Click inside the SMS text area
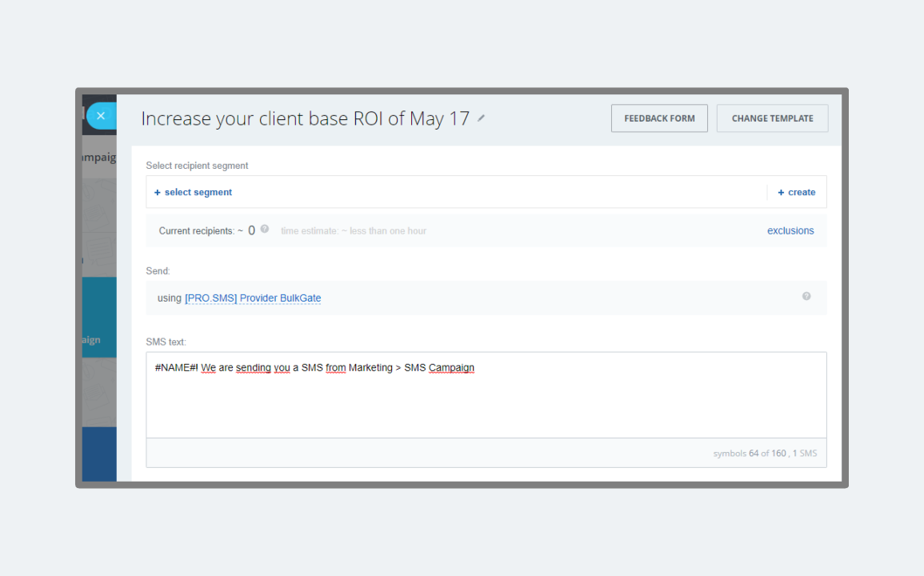The image size is (924, 576). coord(486,400)
